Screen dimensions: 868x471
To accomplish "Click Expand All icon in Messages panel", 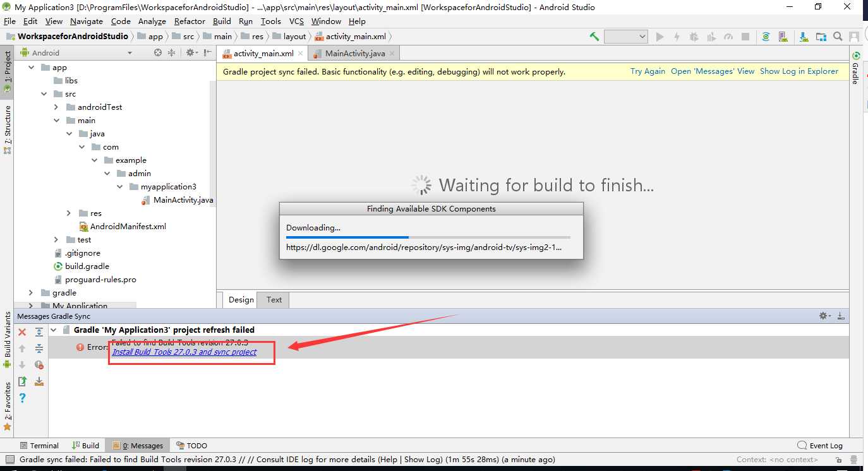I will click(x=39, y=332).
